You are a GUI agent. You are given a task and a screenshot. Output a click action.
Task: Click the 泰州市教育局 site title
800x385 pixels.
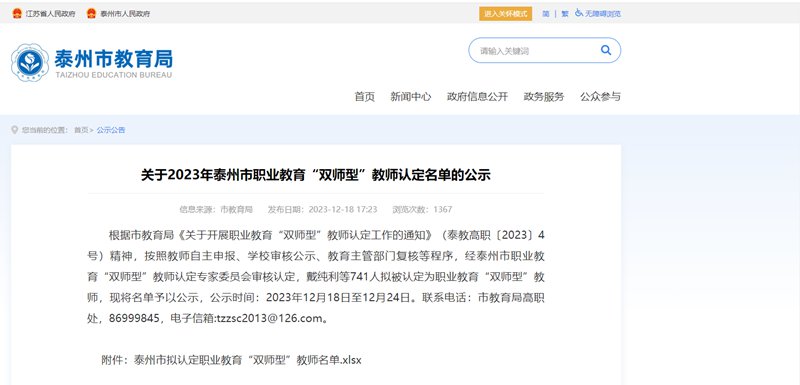click(x=113, y=59)
